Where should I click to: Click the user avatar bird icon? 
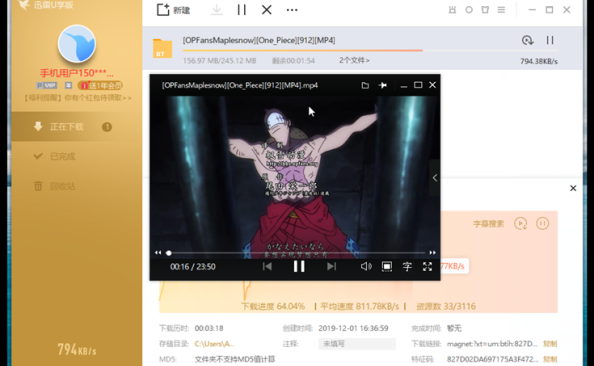point(77,44)
